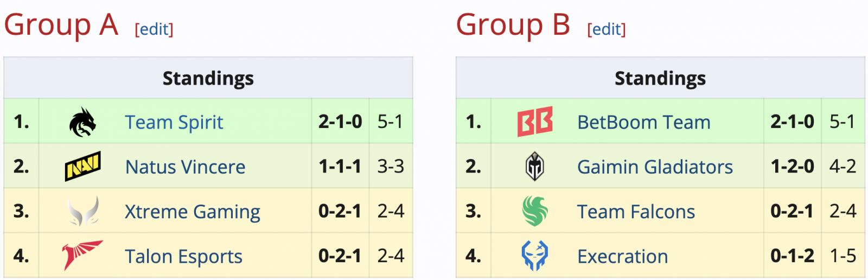
Task: Open the Gaimin Gladiators team page
Action: (655, 167)
